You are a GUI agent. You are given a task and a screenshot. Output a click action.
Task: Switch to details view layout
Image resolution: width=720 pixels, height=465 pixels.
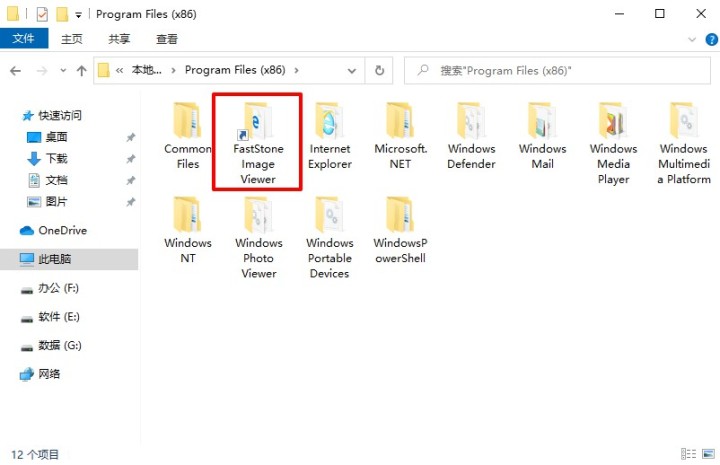pyautogui.click(x=688, y=454)
